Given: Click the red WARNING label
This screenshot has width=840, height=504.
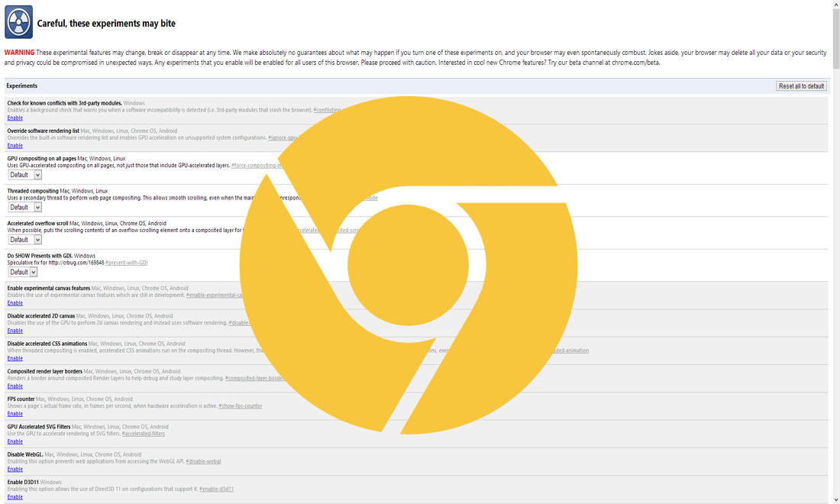Looking at the screenshot, I should point(19,53).
